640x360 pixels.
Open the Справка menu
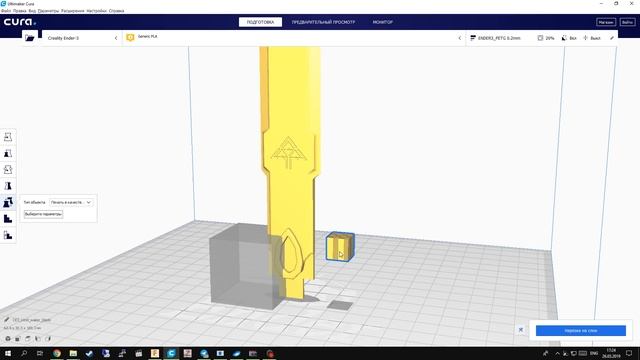click(116, 11)
